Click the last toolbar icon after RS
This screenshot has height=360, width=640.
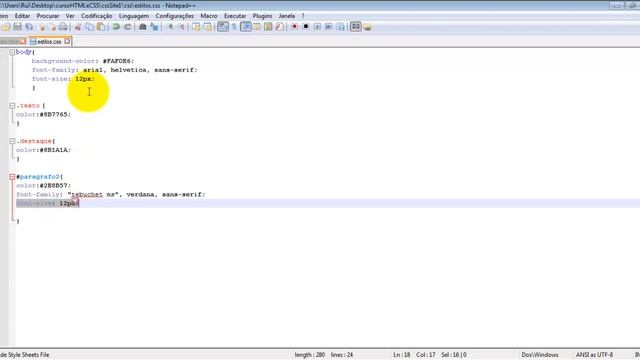pos(367,27)
